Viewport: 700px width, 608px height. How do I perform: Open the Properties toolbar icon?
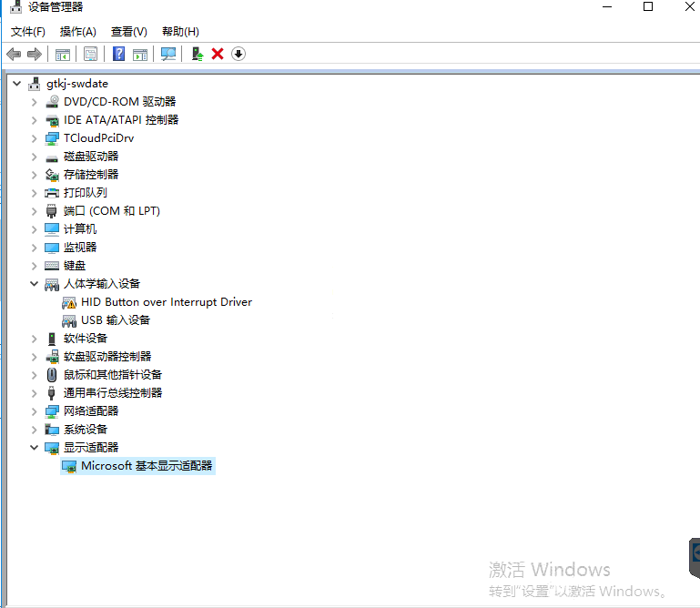90,55
